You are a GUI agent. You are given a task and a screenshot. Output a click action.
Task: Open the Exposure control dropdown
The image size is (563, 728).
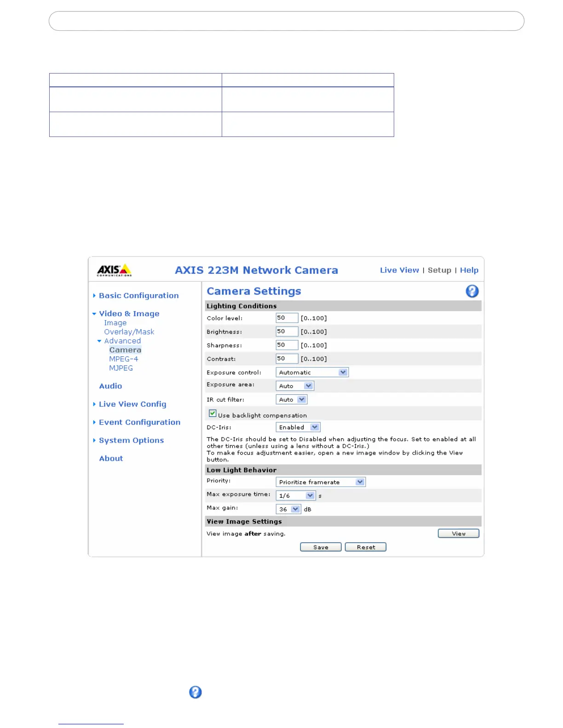312,372
